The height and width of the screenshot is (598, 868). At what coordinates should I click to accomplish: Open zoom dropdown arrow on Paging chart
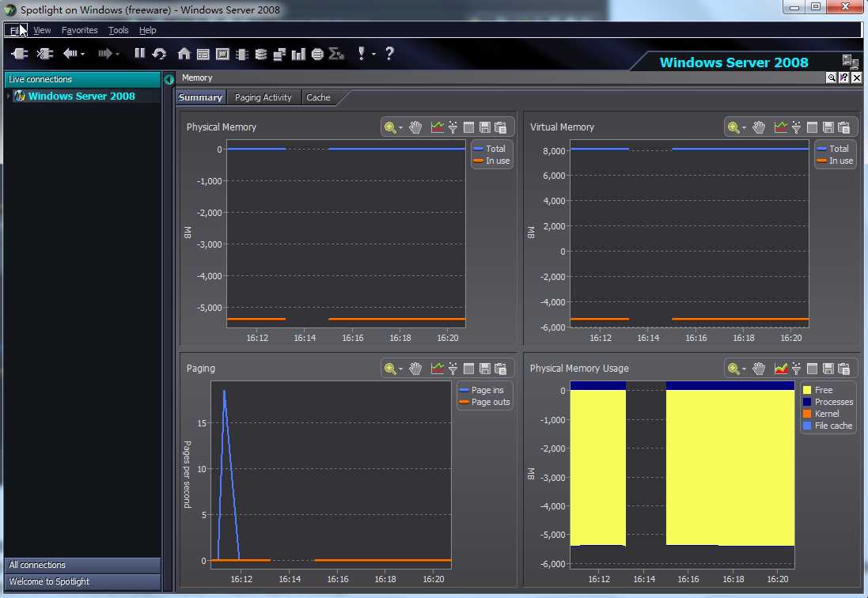point(401,369)
